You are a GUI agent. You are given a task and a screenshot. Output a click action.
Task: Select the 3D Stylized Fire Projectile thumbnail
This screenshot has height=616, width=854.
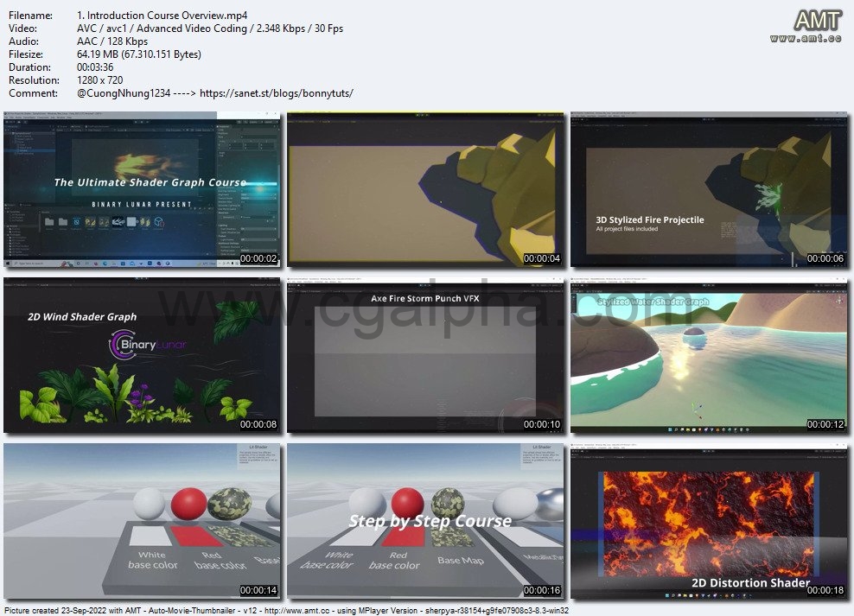coord(709,188)
